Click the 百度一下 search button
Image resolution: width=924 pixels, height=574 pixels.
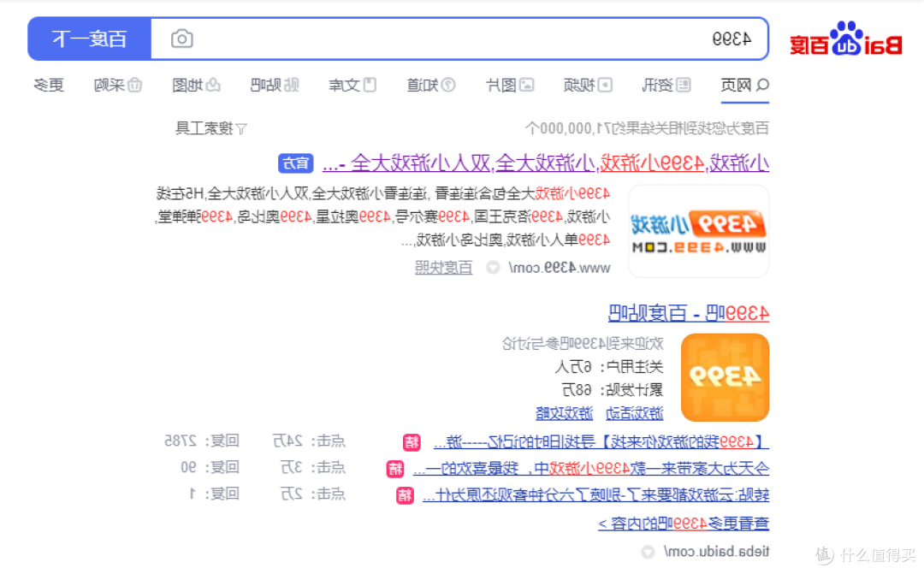point(90,38)
